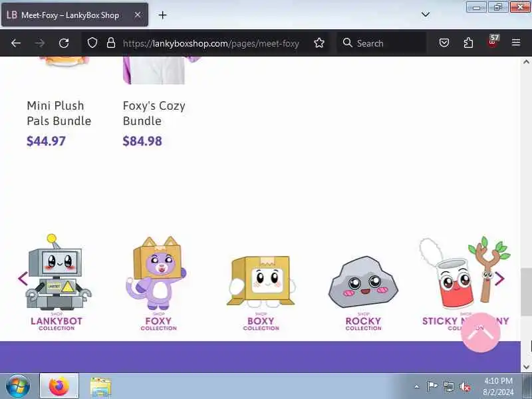The width and height of the screenshot is (532, 399).
Task: Open Firefox application menu
Action: (516, 43)
